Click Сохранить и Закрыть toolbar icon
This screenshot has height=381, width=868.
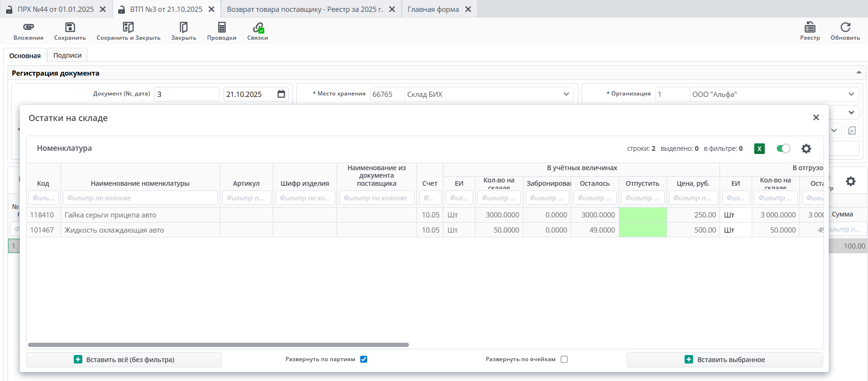point(128,27)
